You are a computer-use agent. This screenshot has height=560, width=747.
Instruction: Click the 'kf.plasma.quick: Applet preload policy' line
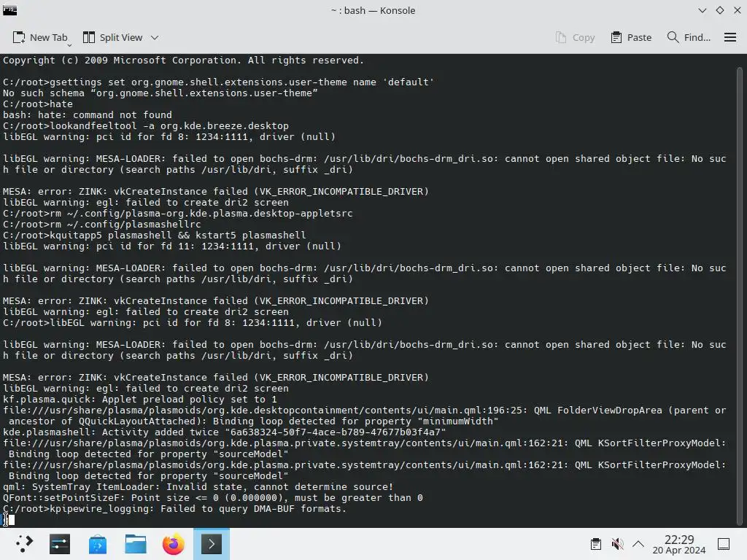[x=139, y=400]
